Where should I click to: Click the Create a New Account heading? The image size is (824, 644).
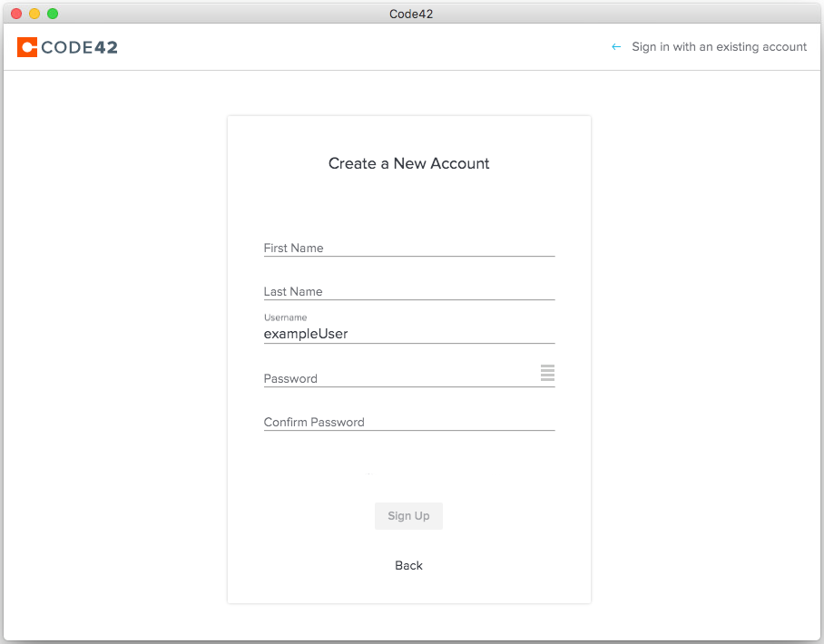pyautogui.click(x=408, y=163)
